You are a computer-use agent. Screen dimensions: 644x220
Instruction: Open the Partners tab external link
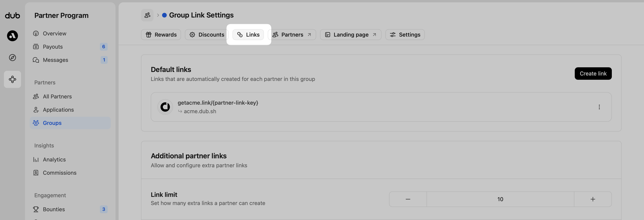pyautogui.click(x=292, y=35)
